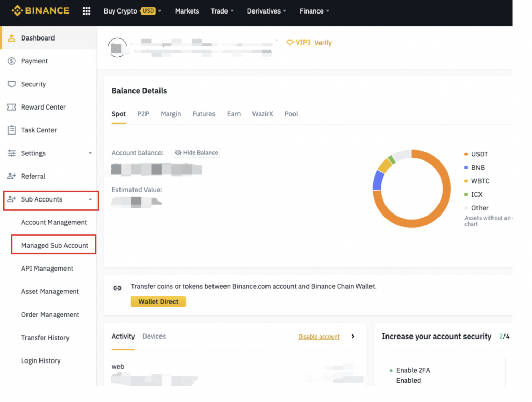This screenshot has width=532, height=402.
Task: Open Account Management in sidebar
Action: pos(54,222)
